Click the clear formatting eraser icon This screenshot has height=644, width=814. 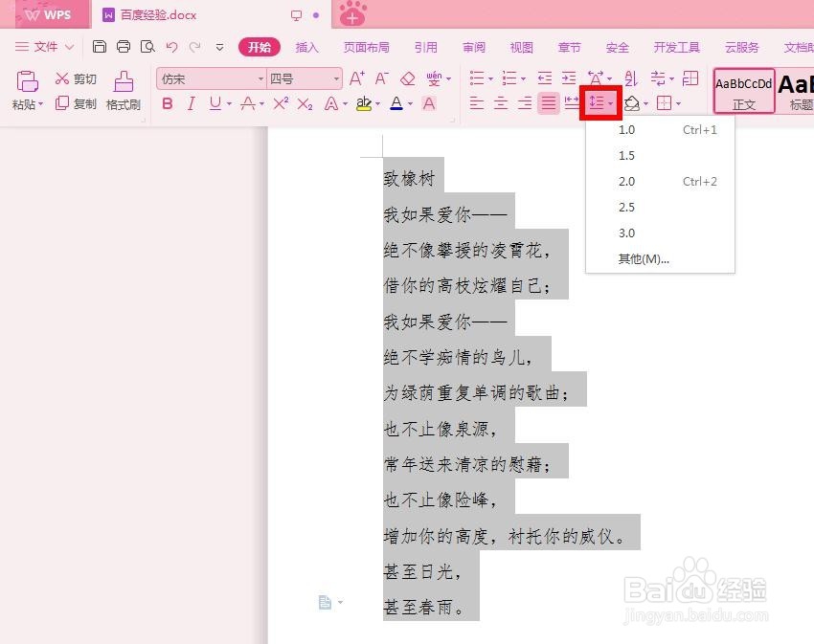click(407, 78)
